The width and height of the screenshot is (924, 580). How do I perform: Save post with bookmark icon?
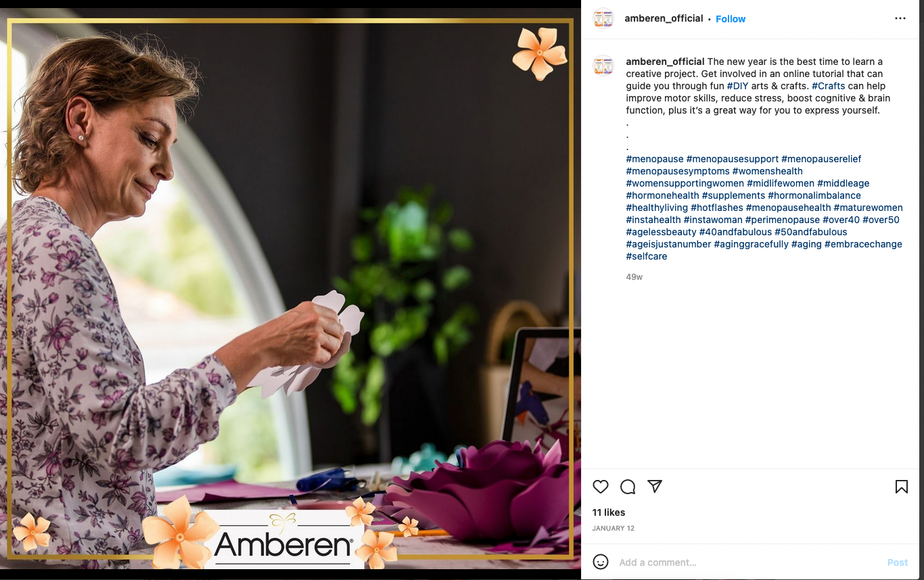click(x=902, y=487)
